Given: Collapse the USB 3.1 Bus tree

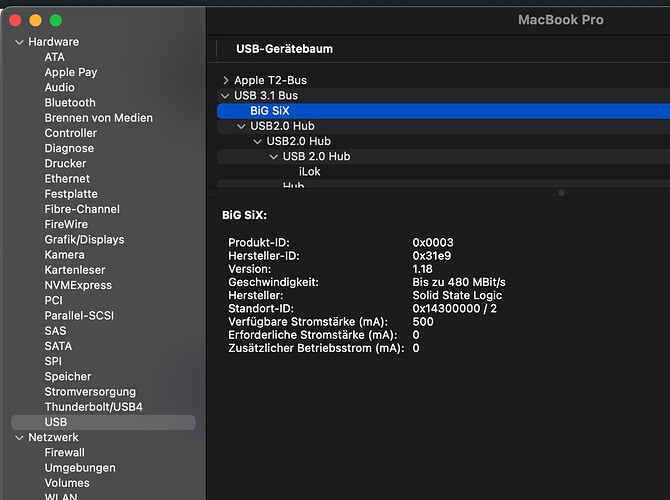Looking at the screenshot, I should pos(226,95).
